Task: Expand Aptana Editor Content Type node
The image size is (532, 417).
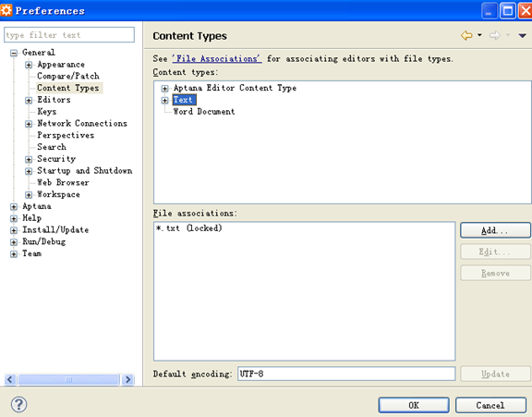Action: tap(165, 88)
